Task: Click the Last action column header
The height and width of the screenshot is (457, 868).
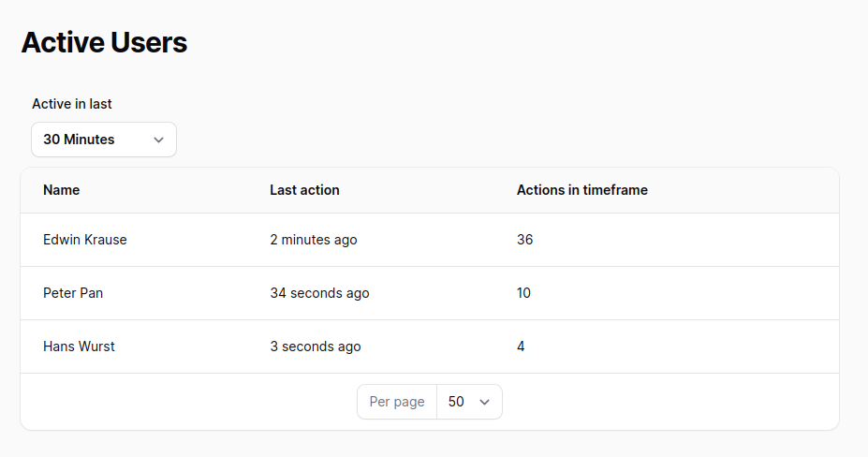Action: pyautogui.click(x=304, y=190)
